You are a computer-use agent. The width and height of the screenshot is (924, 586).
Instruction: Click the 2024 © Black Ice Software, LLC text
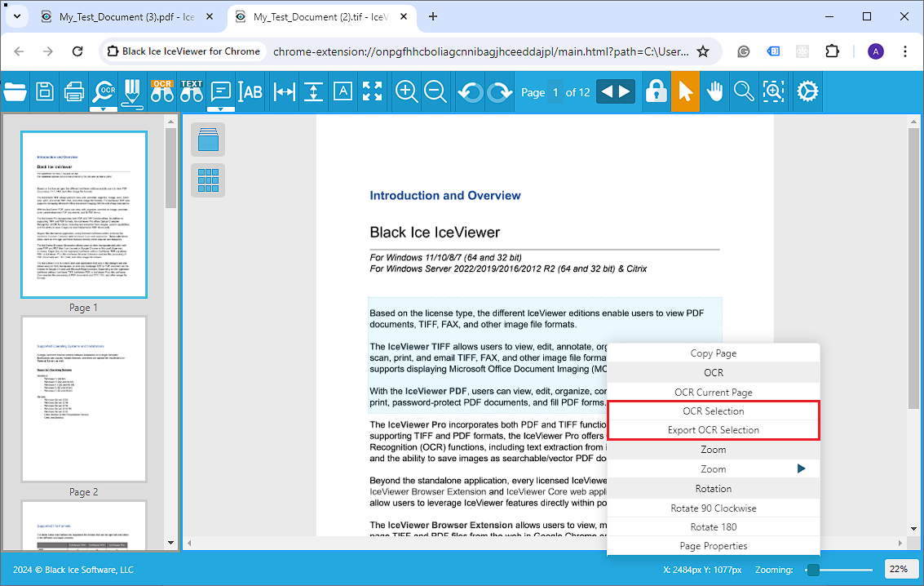[73, 570]
